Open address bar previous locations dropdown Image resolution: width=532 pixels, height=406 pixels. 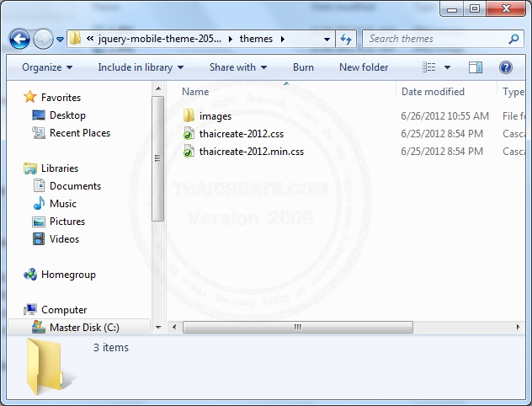[327, 40]
